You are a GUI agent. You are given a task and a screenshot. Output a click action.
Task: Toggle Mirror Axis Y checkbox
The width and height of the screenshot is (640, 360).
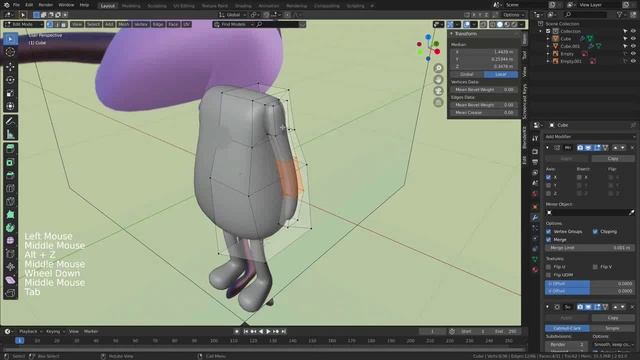point(549,185)
